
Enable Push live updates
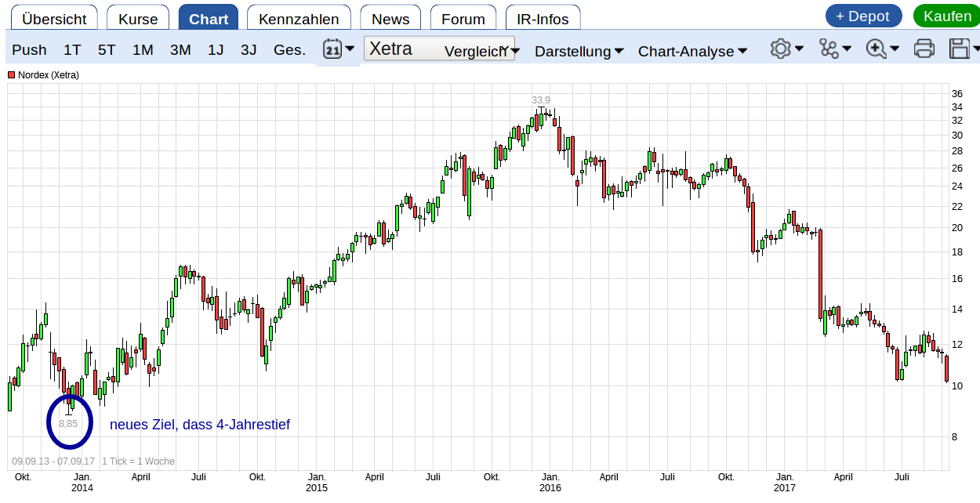[30, 49]
